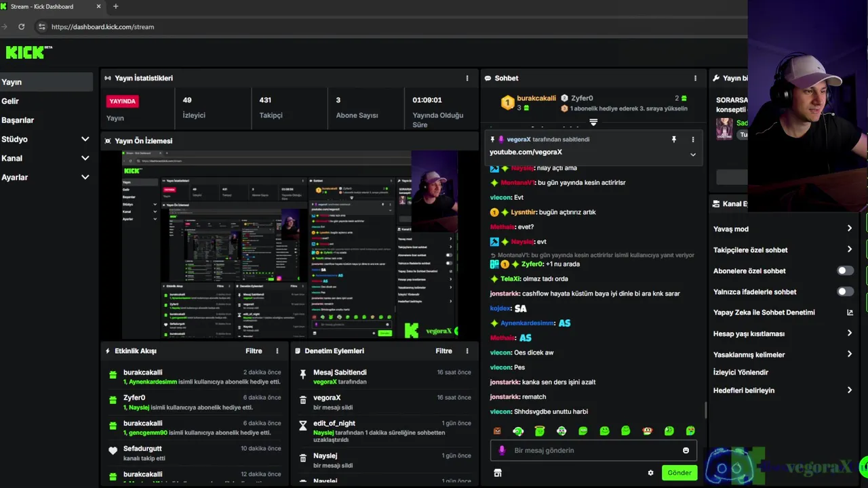Click the Yayın Ön İzlemesi stream preview
Screen dimensions: 868x488
pos(290,244)
